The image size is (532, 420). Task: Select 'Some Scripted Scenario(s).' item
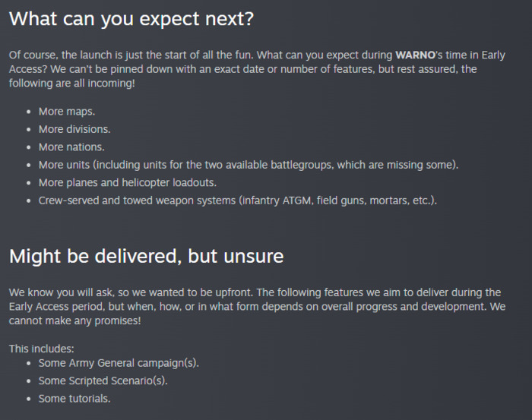click(x=103, y=381)
